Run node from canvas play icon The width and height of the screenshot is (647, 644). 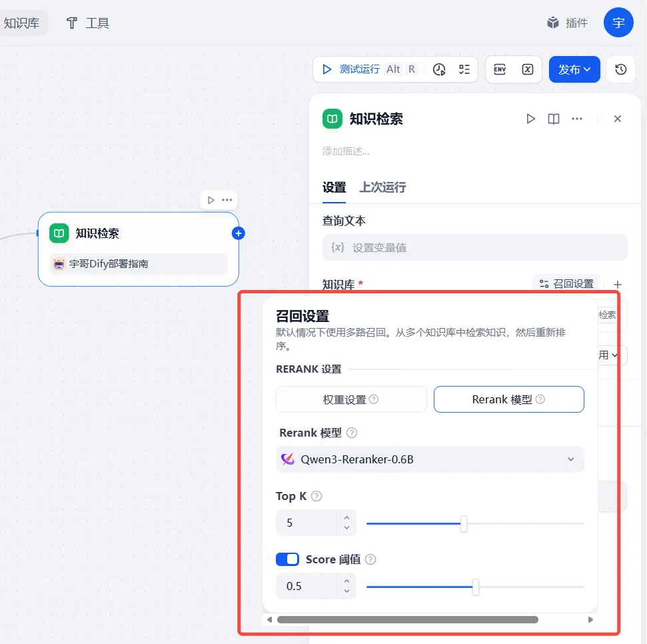pos(211,200)
